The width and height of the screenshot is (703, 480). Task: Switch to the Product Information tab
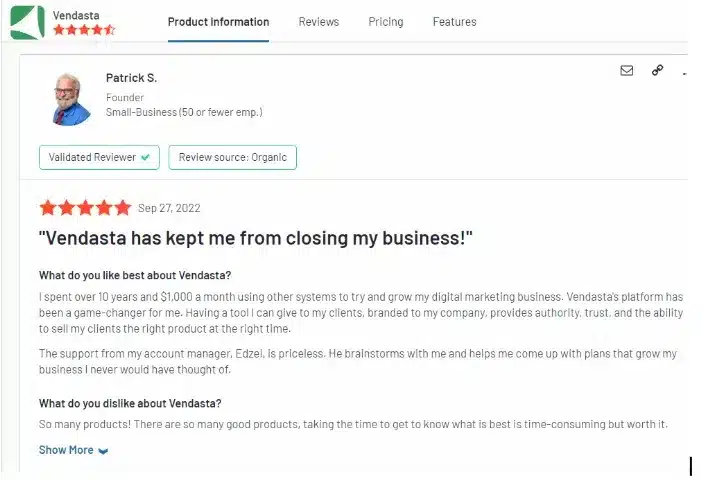coord(218,22)
